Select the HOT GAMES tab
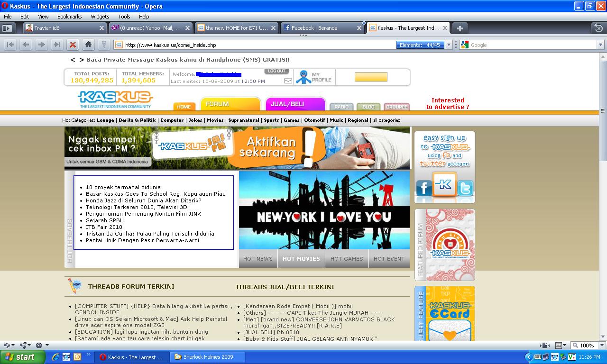607x364 pixels. 347,259
